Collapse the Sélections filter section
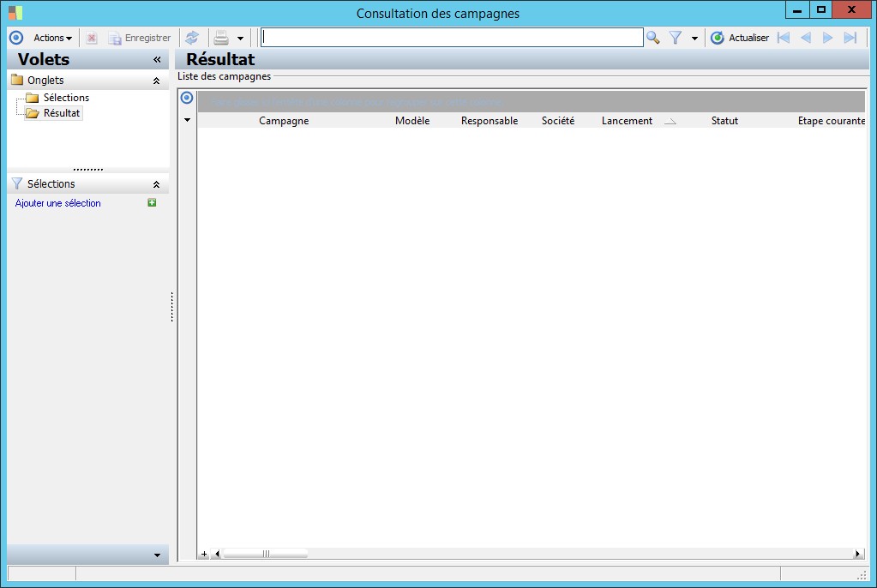 (x=157, y=184)
